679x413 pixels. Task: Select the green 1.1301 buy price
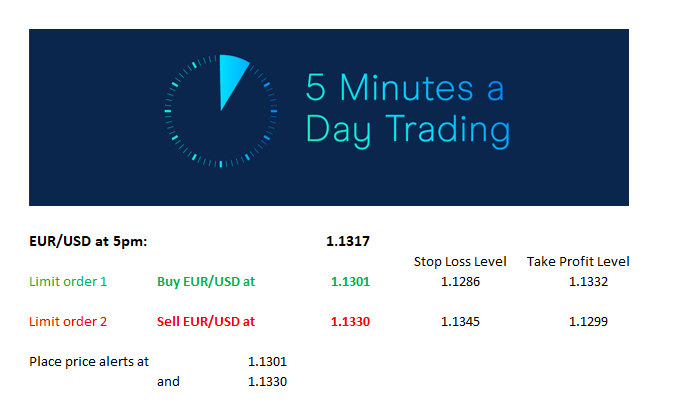(350, 282)
